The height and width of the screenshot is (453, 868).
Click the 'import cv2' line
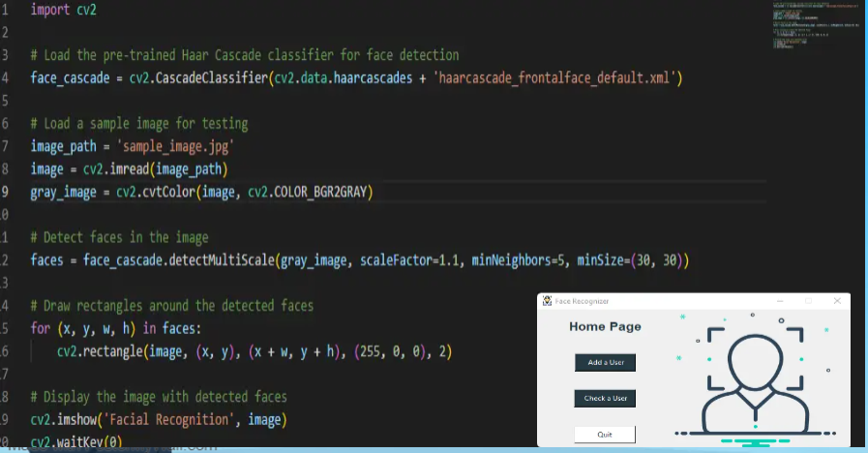pos(63,10)
